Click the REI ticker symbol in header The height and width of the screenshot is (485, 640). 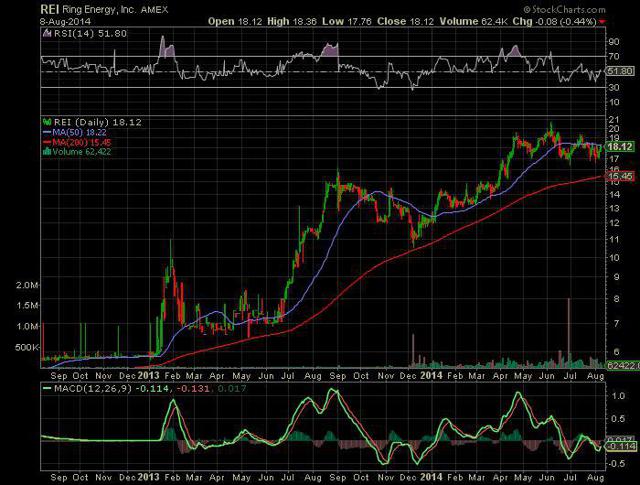tap(49, 9)
